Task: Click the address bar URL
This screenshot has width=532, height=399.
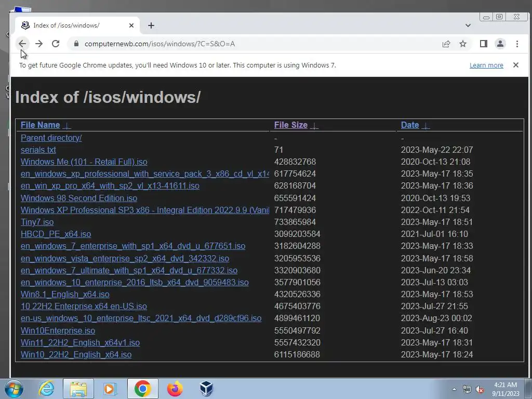Action: click(160, 44)
